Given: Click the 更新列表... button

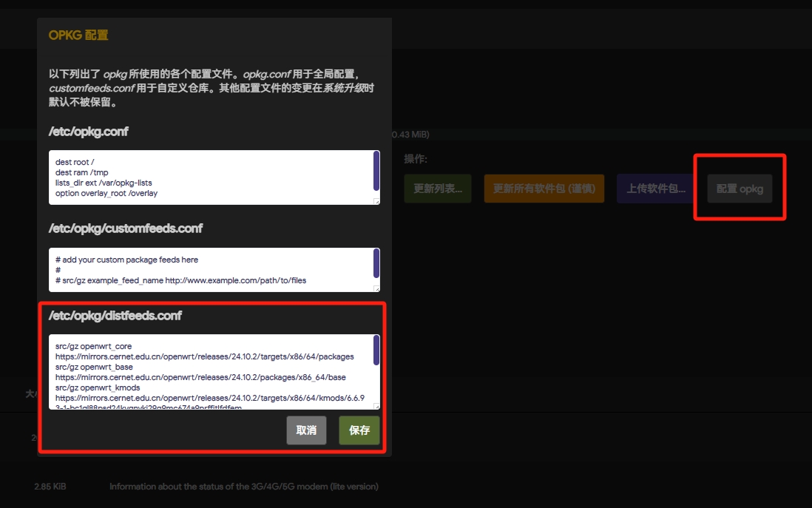Looking at the screenshot, I should point(437,189).
